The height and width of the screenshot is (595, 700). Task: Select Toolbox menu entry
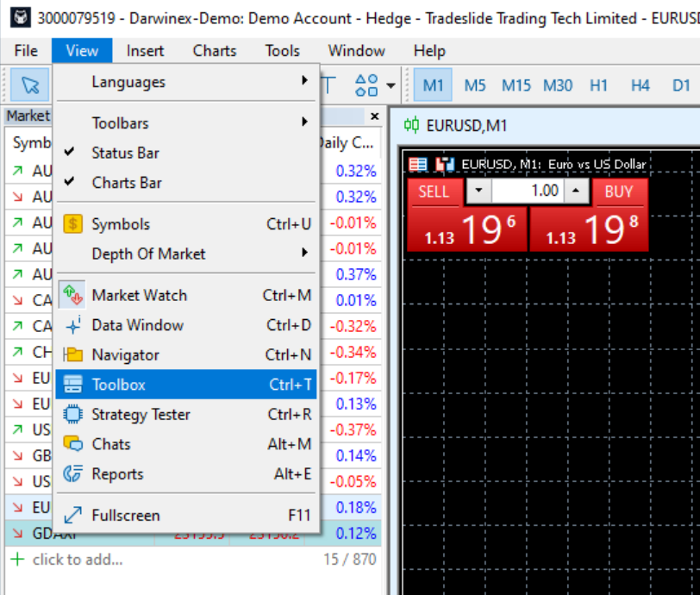(185, 384)
